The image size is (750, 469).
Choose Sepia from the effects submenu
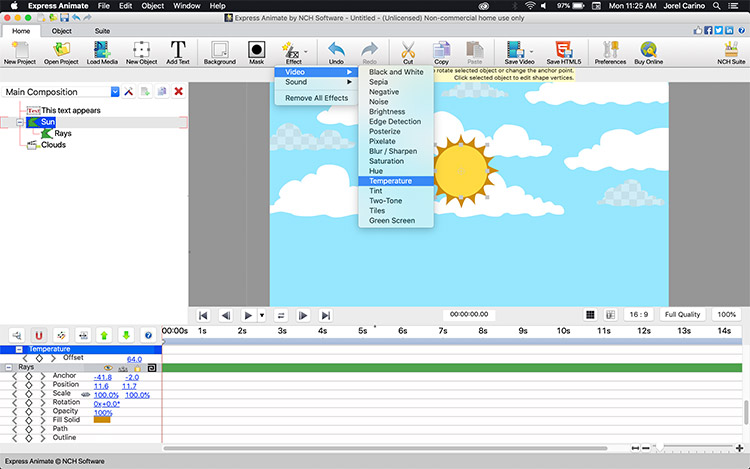[396, 82]
